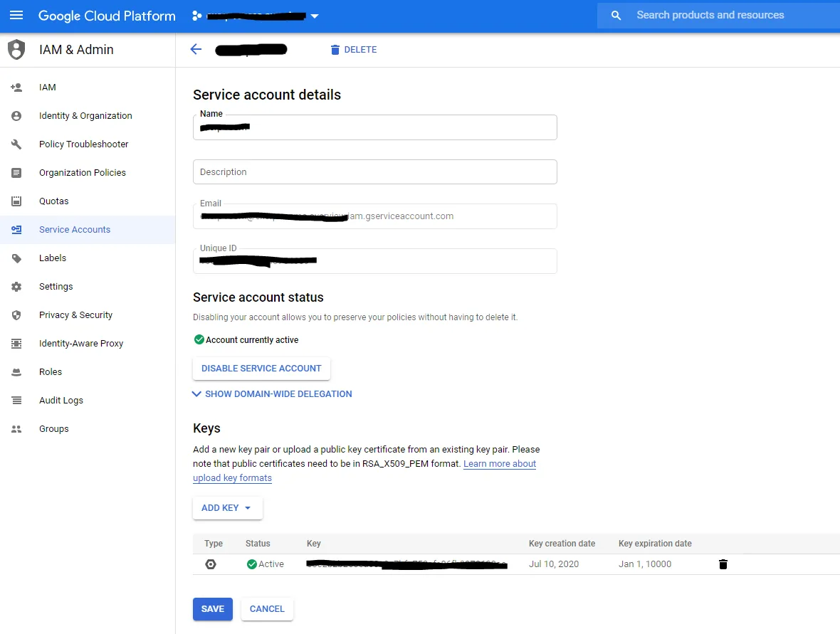The height and width of the screenshot is (634, 840).
Task: Delete the service account via DELETE text
Action: point(360,50)
